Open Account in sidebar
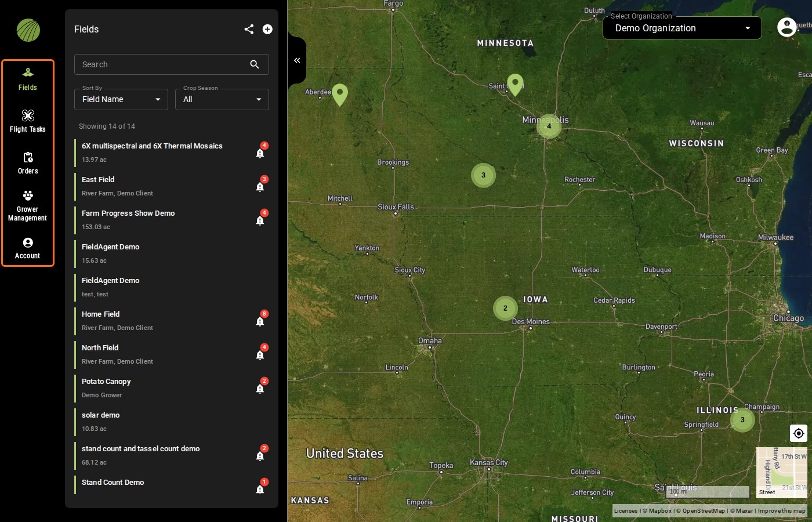Viewport: 812px width, 522px height. point(28,248)
